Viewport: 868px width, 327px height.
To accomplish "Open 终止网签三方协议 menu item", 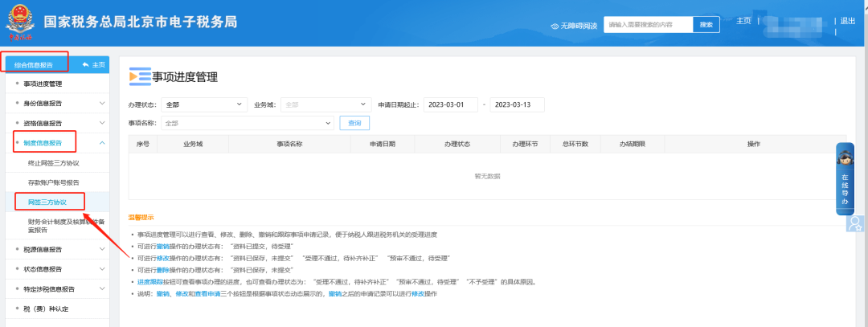I will (53, 163).
